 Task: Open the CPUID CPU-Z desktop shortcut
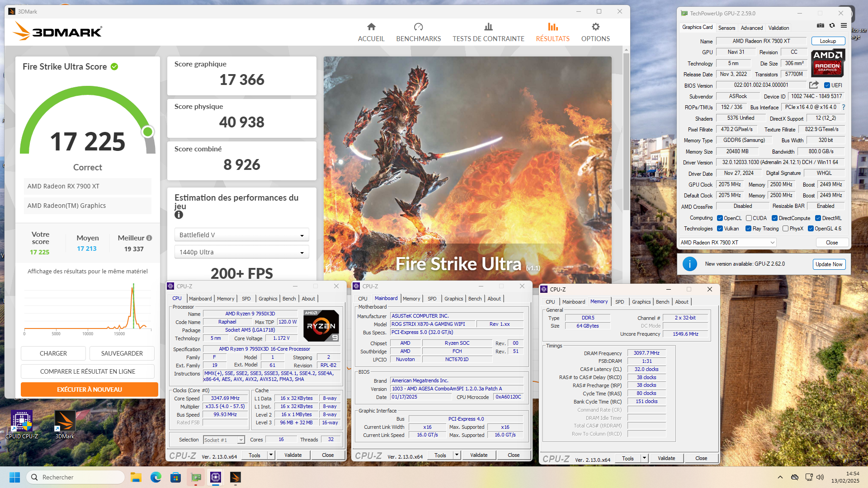point(22,425)
